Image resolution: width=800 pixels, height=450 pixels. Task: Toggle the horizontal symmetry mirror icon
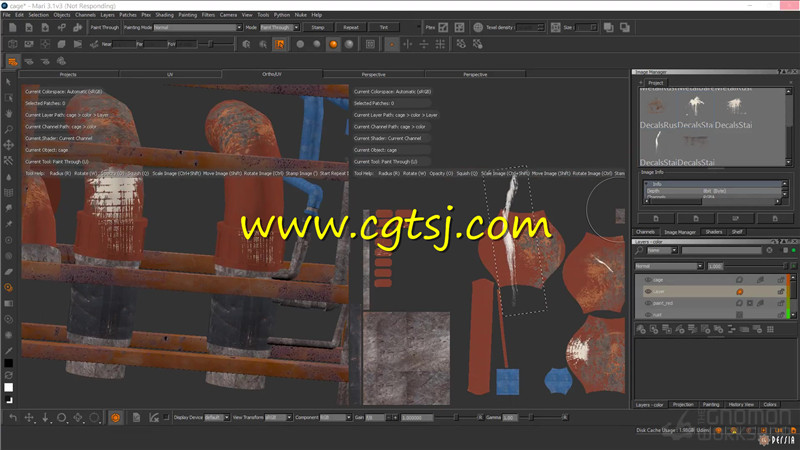[408, 44]
